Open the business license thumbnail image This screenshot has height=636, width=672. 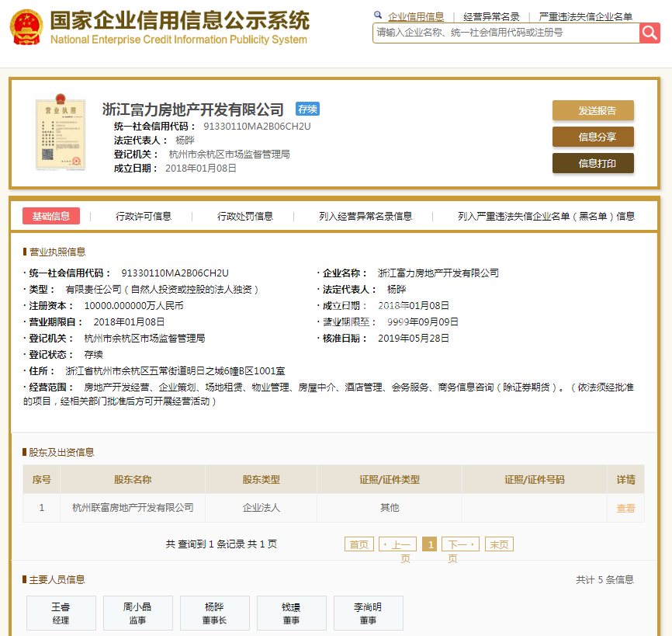(x=61, y=132)
